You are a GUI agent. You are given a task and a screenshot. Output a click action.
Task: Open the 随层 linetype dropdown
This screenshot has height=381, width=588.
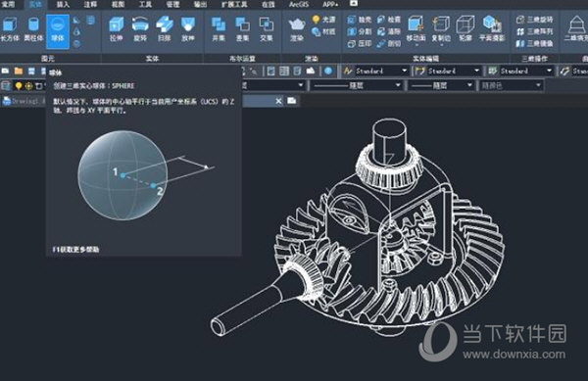coord(356,85)
